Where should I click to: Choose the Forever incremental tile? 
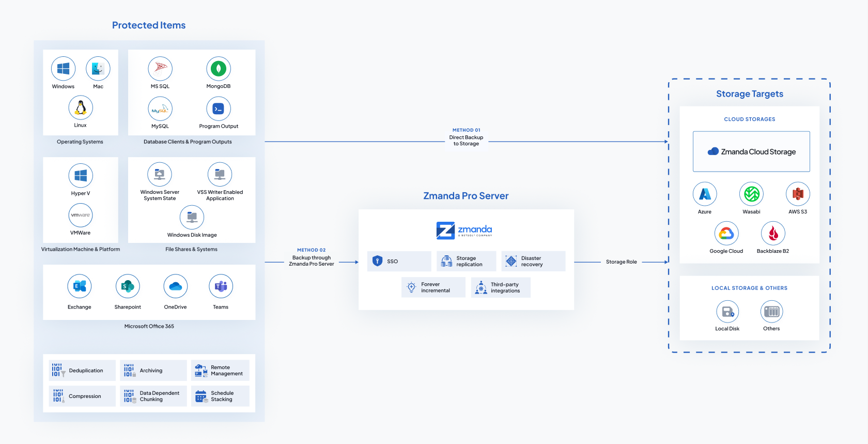(433, 287)
